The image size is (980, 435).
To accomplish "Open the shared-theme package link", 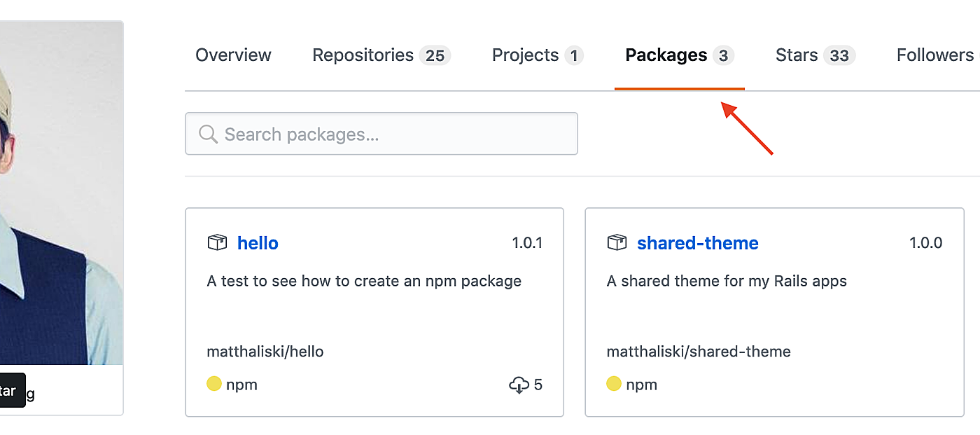I will [697, 243].
